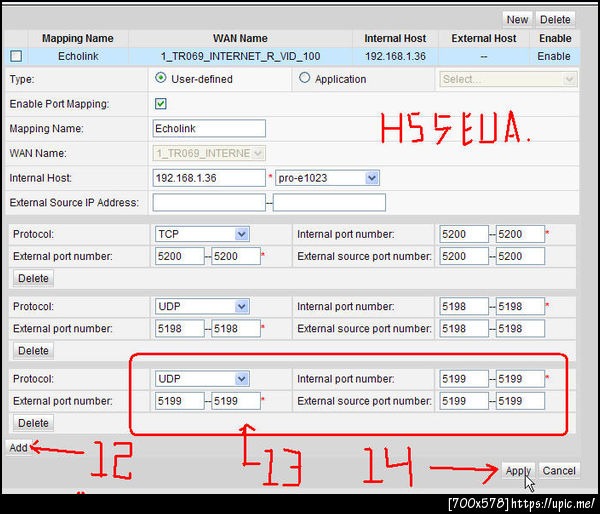The image size is (600, 514).
Task: Click the 1_TR069_INTERNET_R_VID_100 cell
Action: 240,56
